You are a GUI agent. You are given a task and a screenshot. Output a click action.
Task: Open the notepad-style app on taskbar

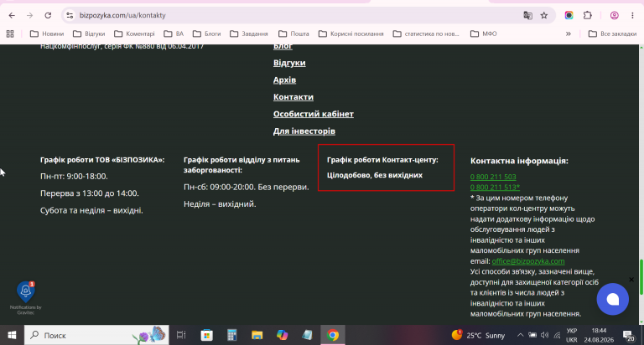click(307, 335)
